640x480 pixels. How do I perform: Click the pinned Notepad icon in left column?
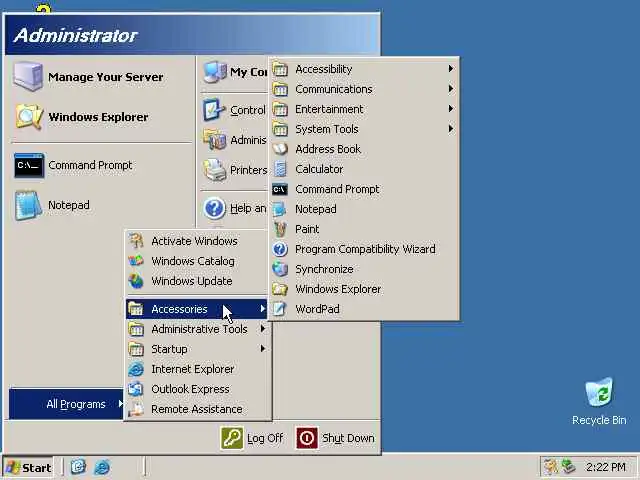pos(28,205)
